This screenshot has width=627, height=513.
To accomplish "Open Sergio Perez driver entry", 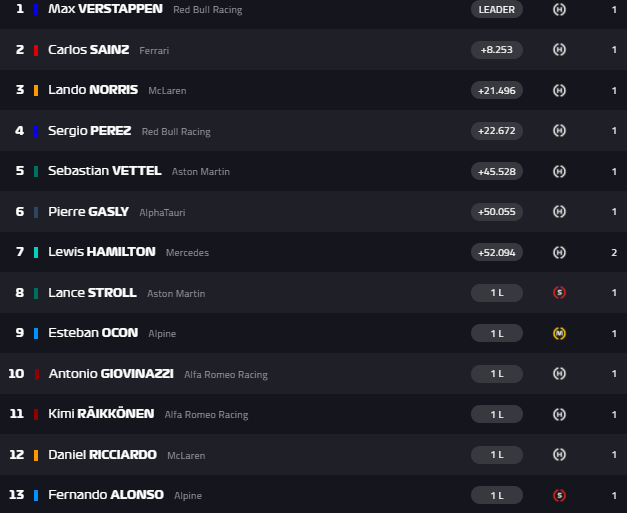I will pos(89,131).
